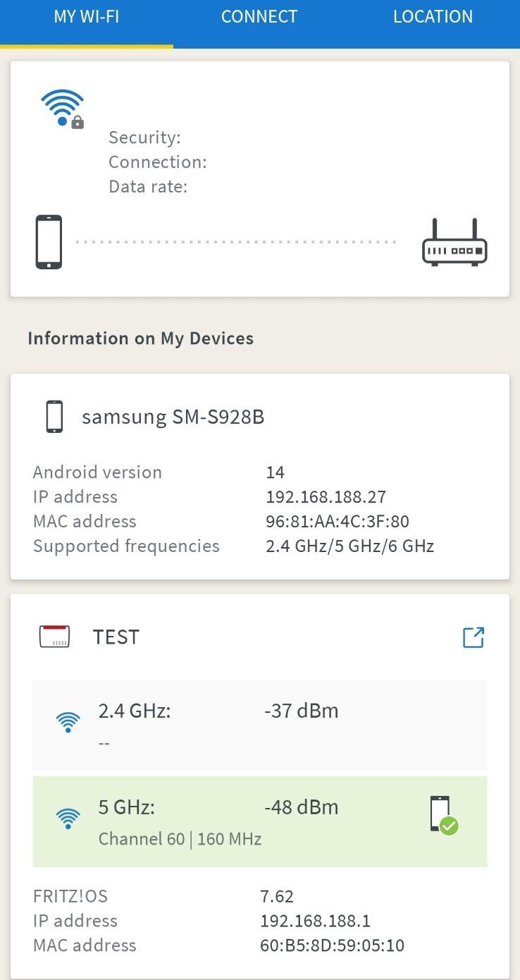Select the 2.4 GHz band row
This screenshot has height=980, width=520.
tap(259, 725)
